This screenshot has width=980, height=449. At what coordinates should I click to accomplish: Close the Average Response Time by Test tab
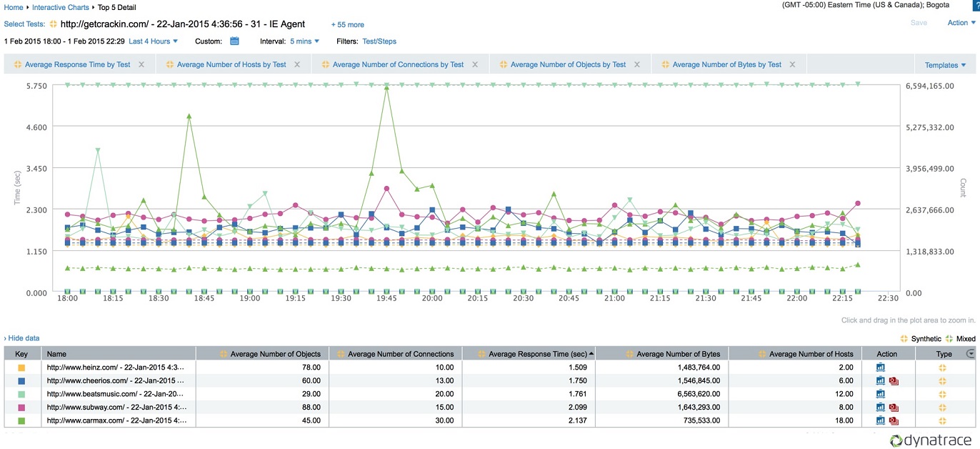pyautogui.click(x=141, y=64)
